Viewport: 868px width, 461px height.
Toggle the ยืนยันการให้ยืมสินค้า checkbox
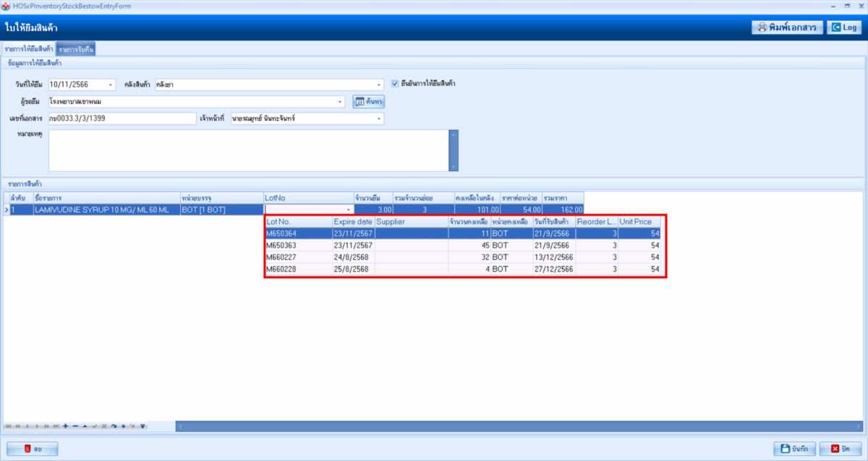coord(395,83)
